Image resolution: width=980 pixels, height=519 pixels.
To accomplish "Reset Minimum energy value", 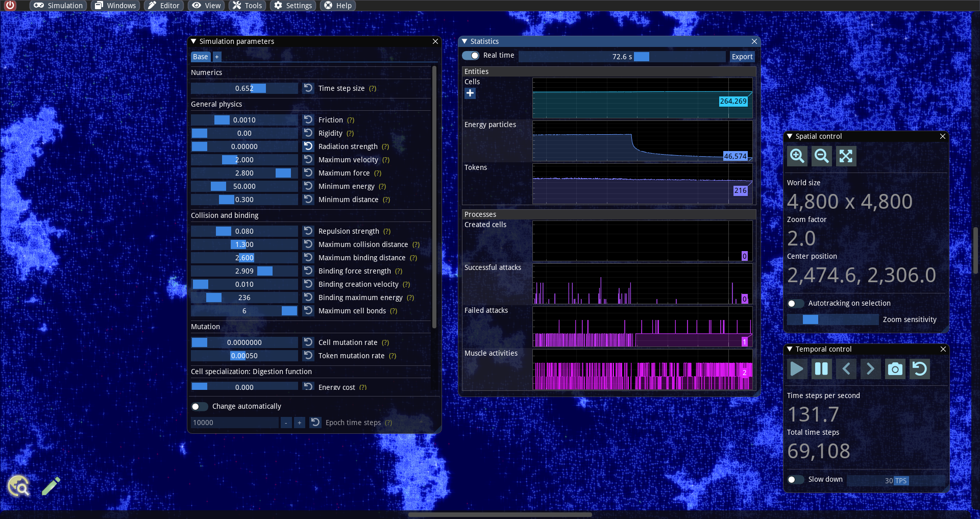I will [x=308, y=186].
